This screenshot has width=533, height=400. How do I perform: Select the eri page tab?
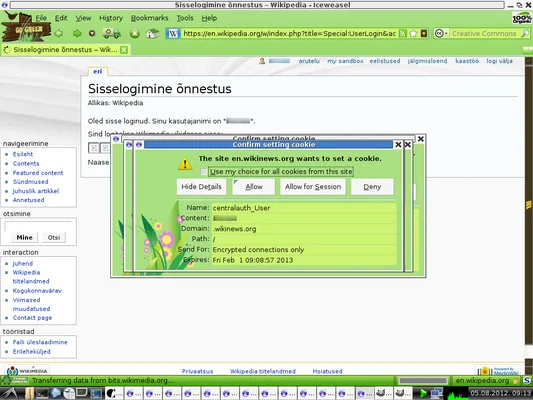[x=98, y=71]
